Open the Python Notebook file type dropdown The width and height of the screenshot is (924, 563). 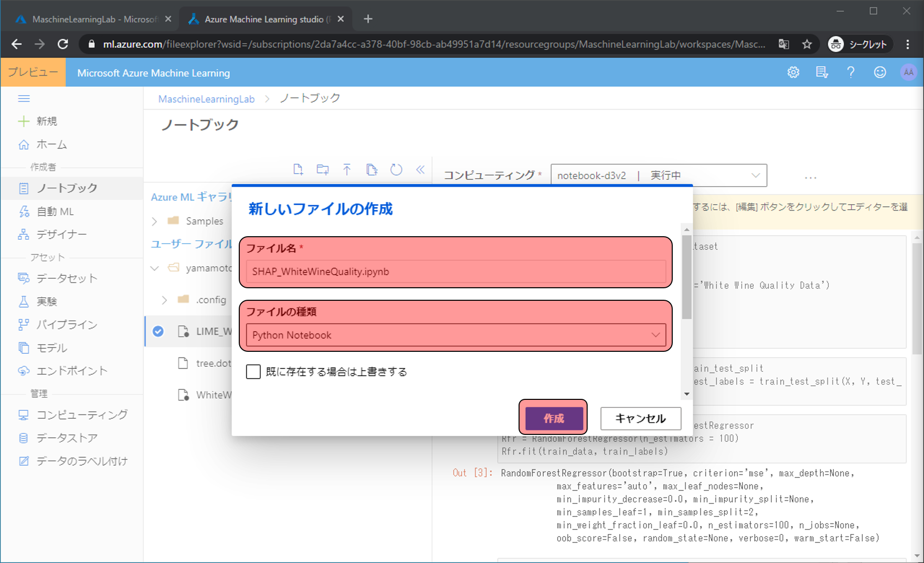pos(455,335)
